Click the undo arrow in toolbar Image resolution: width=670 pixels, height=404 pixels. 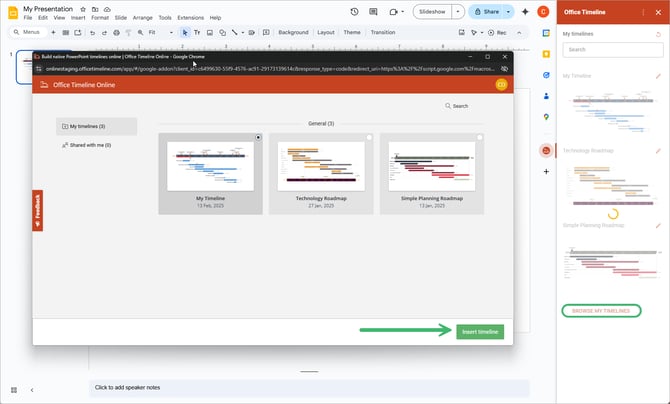point(92,32)
